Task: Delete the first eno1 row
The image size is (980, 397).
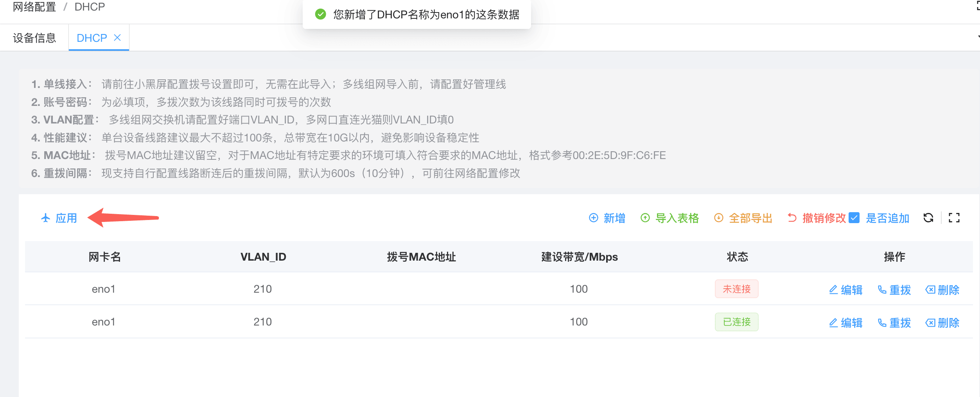Action: pos(942,290)
